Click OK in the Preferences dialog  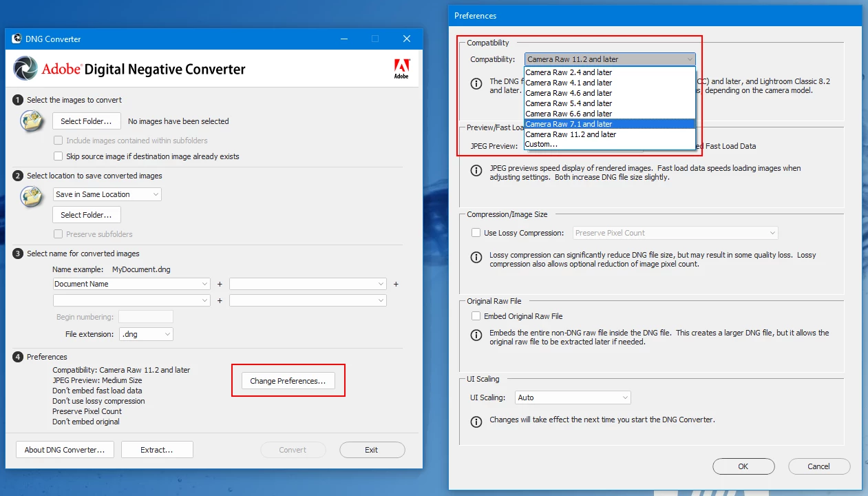743,466
